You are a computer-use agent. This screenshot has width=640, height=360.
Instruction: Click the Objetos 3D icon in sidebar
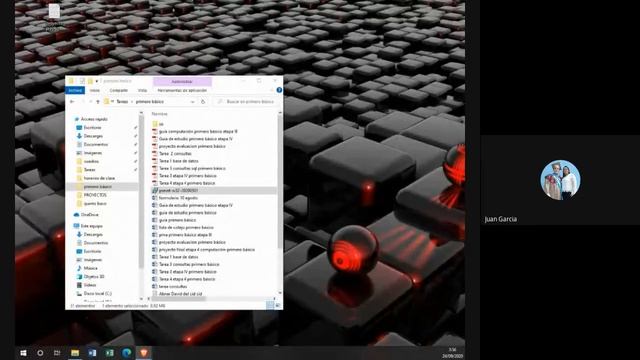(x=79, y=276)
